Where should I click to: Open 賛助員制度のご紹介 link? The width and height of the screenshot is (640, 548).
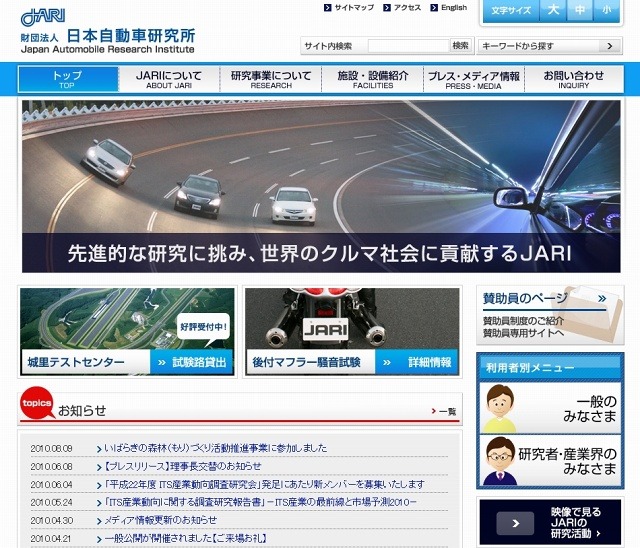point(523,321)
